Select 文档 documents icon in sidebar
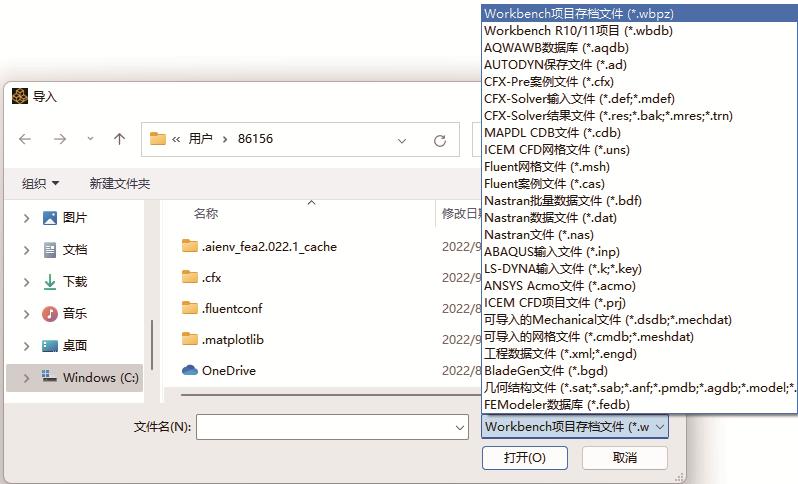This screenshot has height=484, width=798. pyautogui.click(x=50, y=250)
